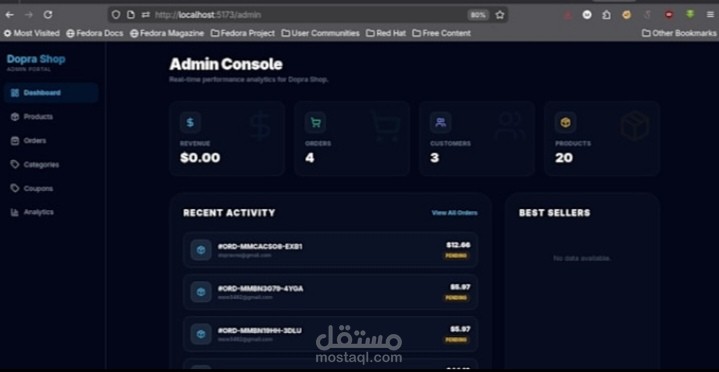Open order #ORD-MMCACSO8-EXB1 row text
The image size is (719, 372).
point(260,247)
